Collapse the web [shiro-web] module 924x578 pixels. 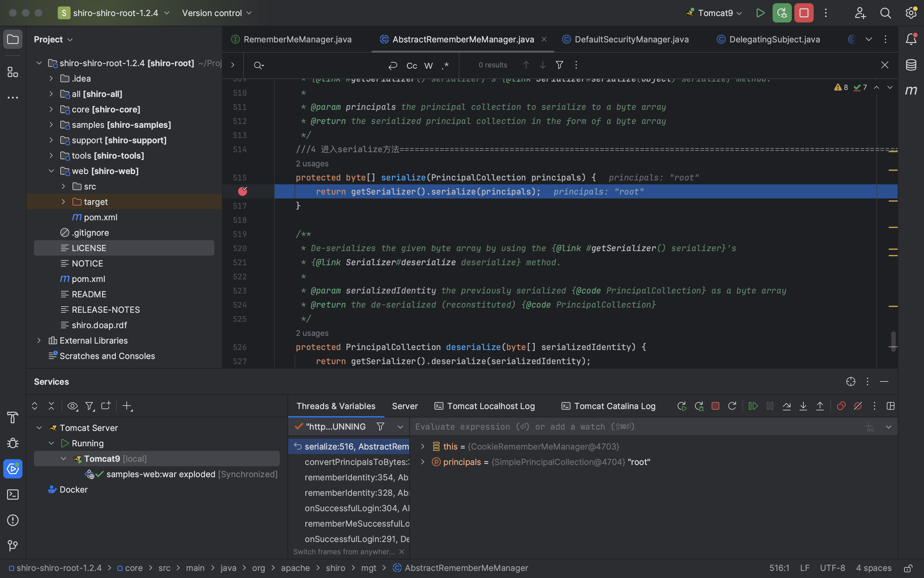click(x=51, y=171)
